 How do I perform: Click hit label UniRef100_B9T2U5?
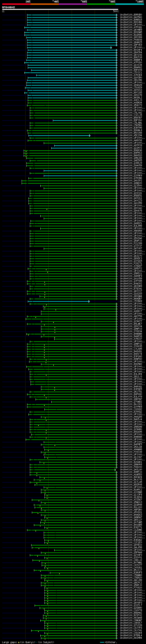(131, 93)
